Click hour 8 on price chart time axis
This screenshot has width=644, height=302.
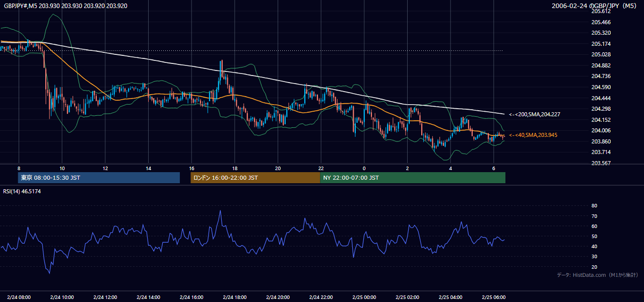click(19, 168)
